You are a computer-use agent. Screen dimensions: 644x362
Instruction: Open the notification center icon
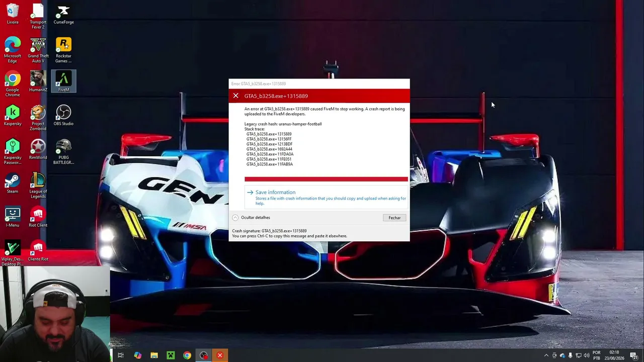point(634,355)
